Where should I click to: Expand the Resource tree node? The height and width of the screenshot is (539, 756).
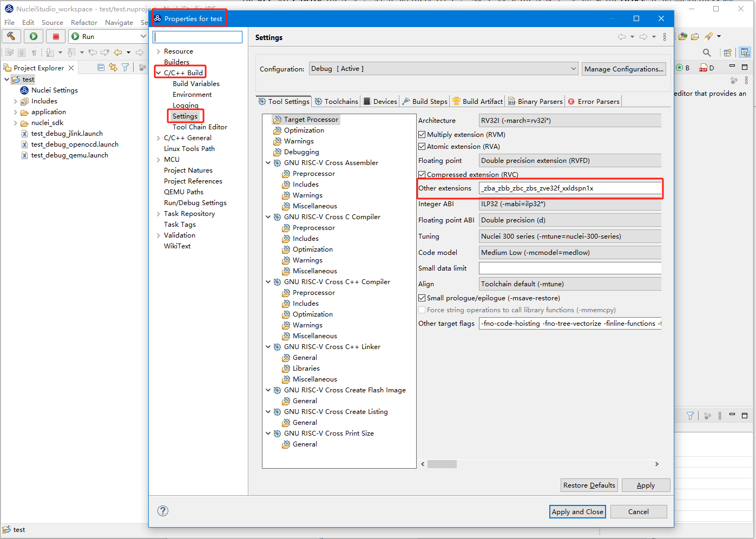tap(158, 51)
